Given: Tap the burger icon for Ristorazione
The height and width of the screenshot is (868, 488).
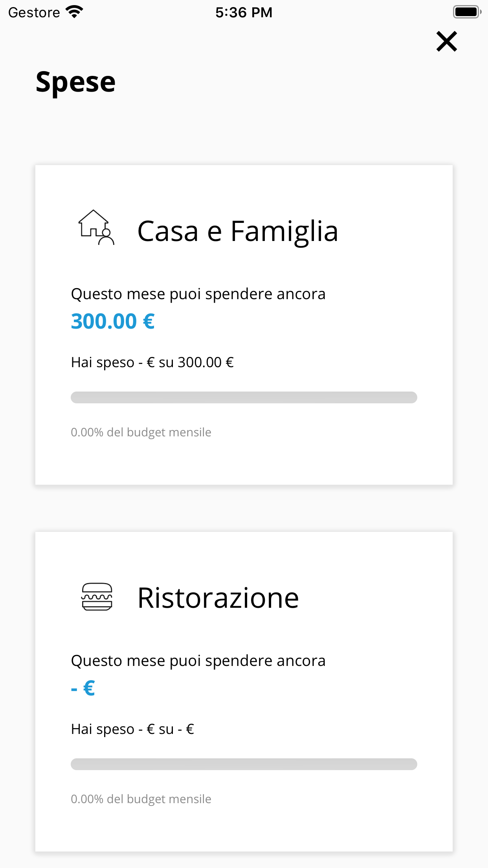Looking at the screenshot, I should 97,596.
